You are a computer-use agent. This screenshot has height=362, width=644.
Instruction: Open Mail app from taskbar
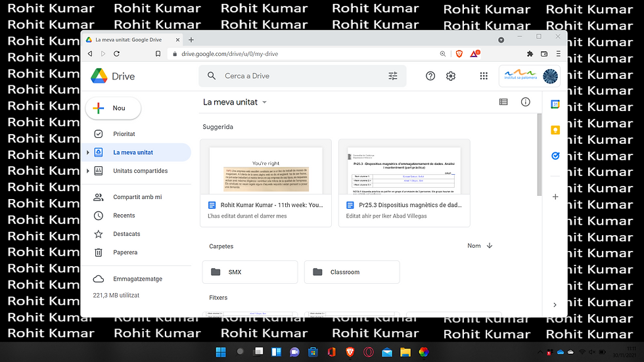point(387,352)
